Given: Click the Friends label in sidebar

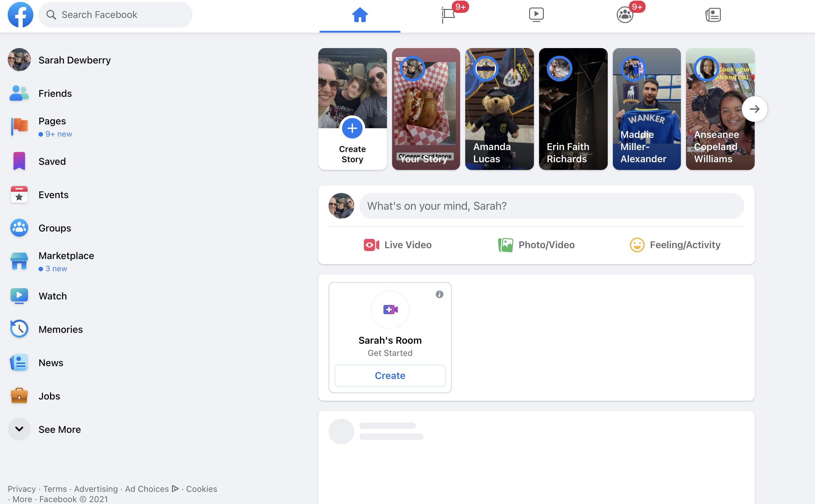Looking at the screenshot, I should tap(55, 93).
